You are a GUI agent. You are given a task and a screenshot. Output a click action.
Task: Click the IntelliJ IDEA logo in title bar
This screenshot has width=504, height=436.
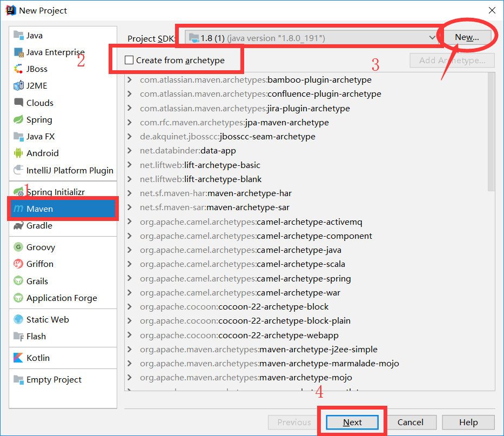pos(11,10)
